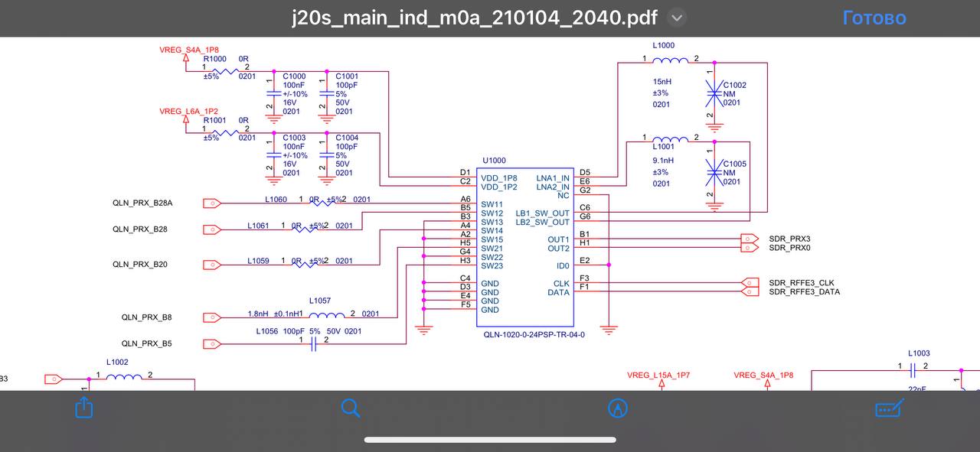The image size is (980, 452).
Task: Tap the file name j20s_main_ind_m0a_210104_2040.pdf
Action: click(x=475, y=18)
